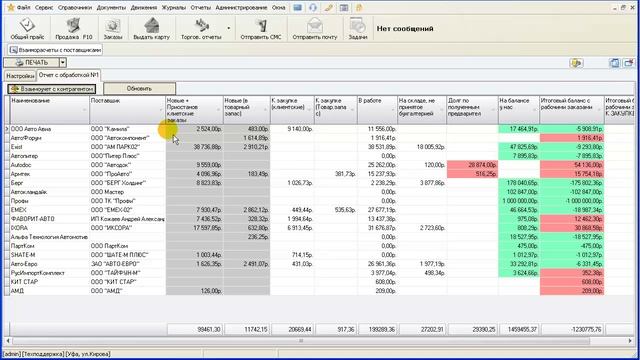Click the horizontal scrollbar right arrow
The image size is (640, 360).
tap(630, 340)
